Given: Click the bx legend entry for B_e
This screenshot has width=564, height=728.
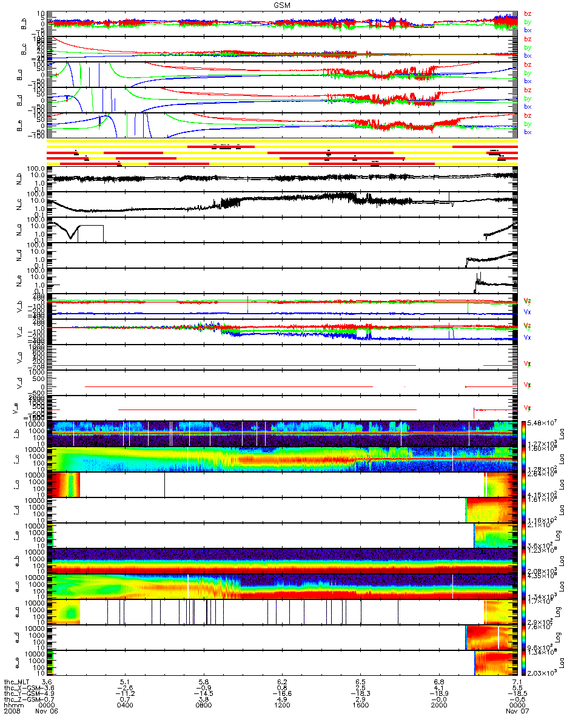Looking at the screenshot, I should [x=528, y=132].
